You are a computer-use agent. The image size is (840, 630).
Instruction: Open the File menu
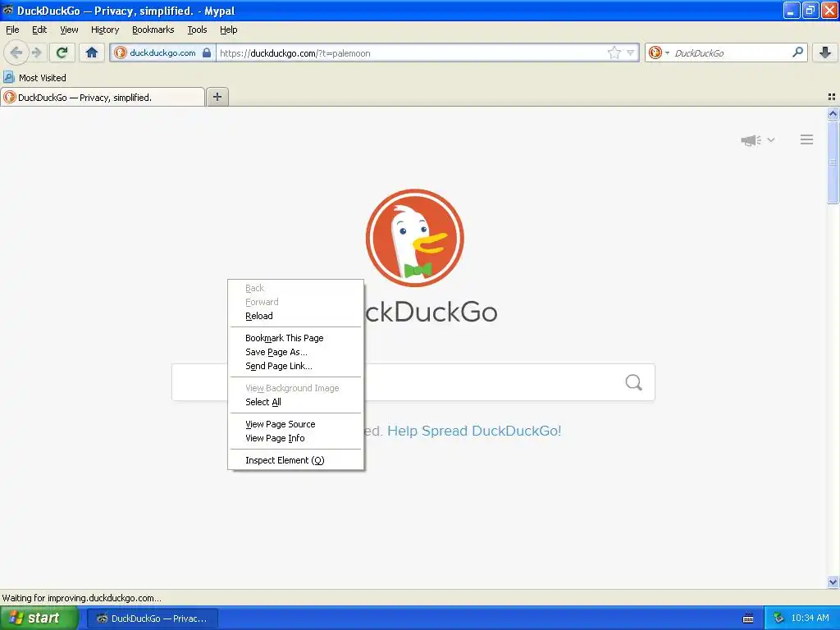(12, 30)
